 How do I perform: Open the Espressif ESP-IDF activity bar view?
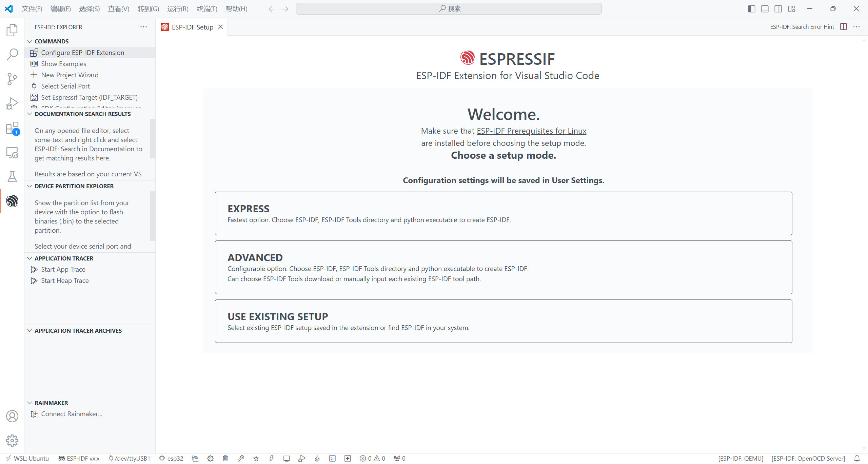point(12,201)
